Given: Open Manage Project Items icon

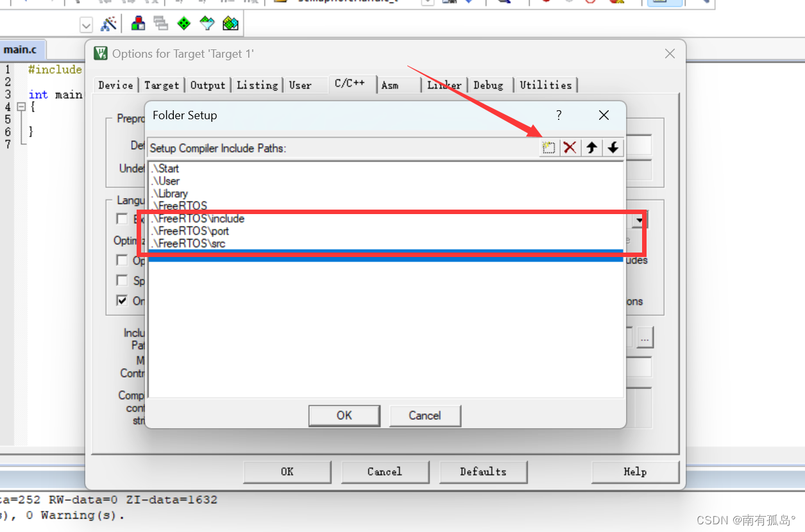Looking at the screenshot, I should coord(137,22).
